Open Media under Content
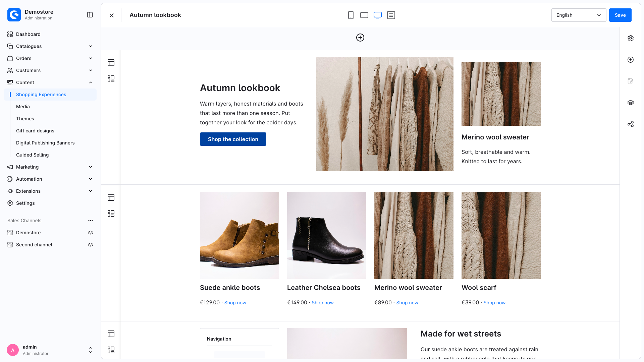Viewport: 644px width, 362px height. [23, 107]
